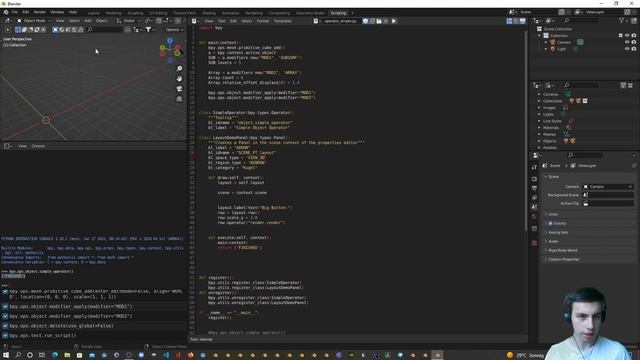The width and height of the screenshot is (640, 360).
Task: Click the viewport zoom magnifier icon
Action: 179,69
